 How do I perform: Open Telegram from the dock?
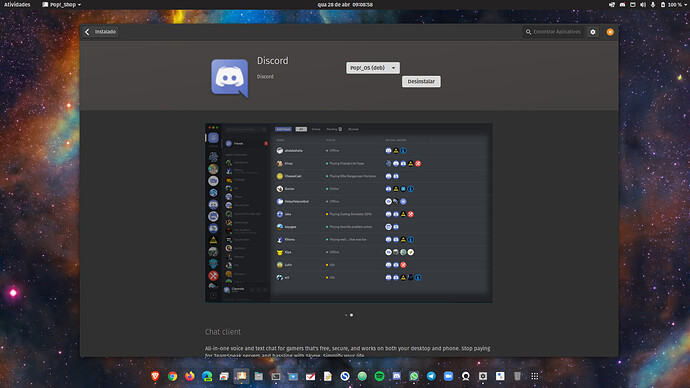tap(431, 376)
